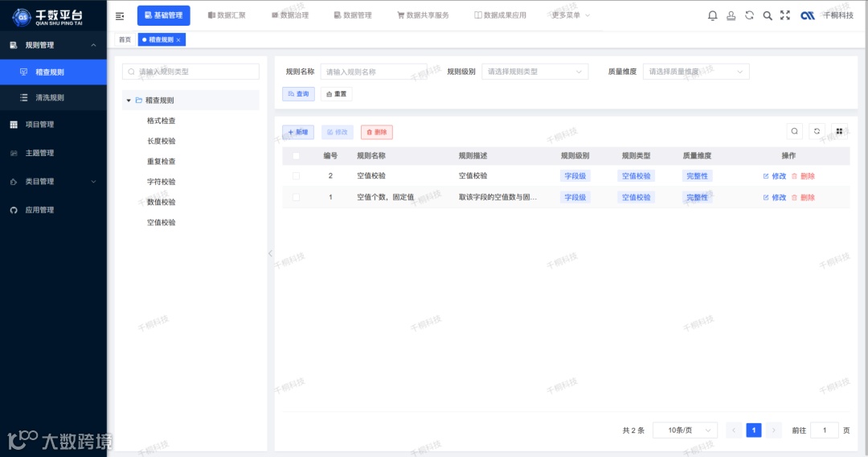Toggle fullscreen icon in header

coord(785,15)
